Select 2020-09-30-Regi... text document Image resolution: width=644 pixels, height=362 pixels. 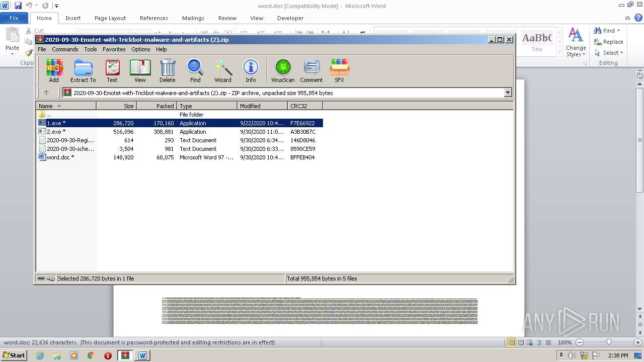coord(180,140)
